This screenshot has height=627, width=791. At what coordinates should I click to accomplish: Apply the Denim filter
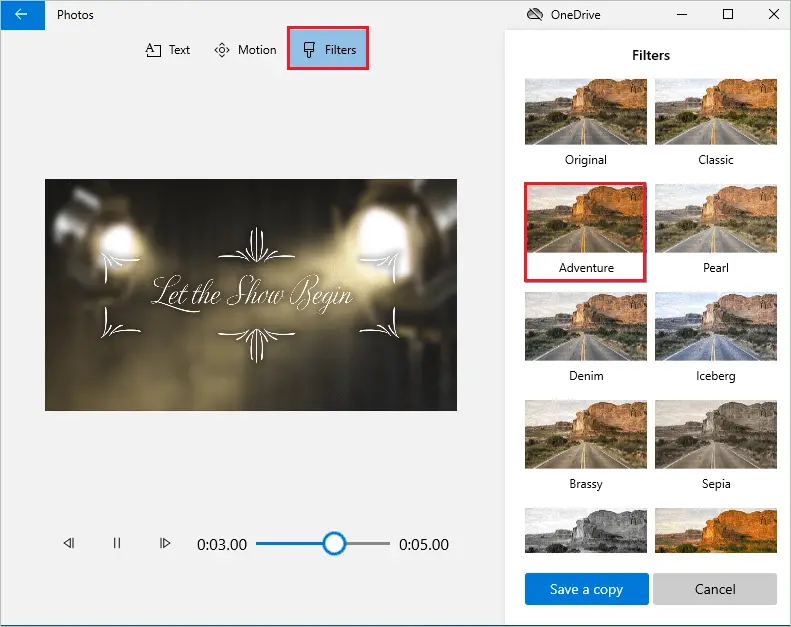[585, 328]
